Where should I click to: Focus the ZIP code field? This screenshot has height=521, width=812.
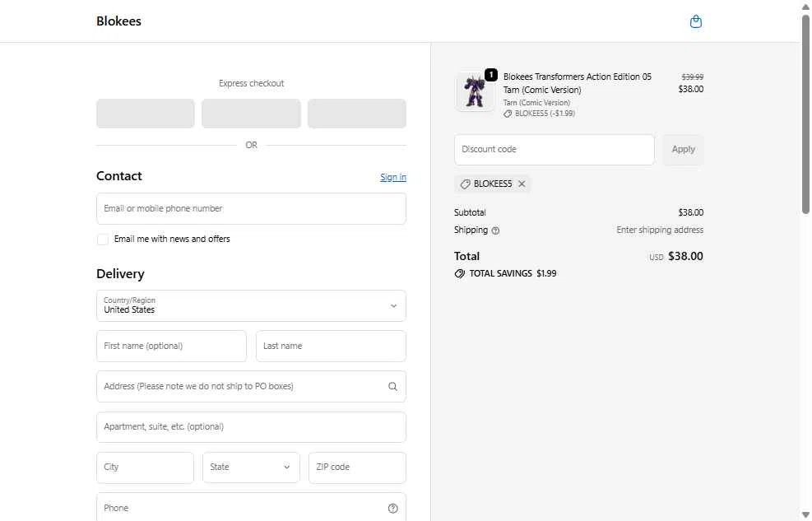(x=357, y=468)
